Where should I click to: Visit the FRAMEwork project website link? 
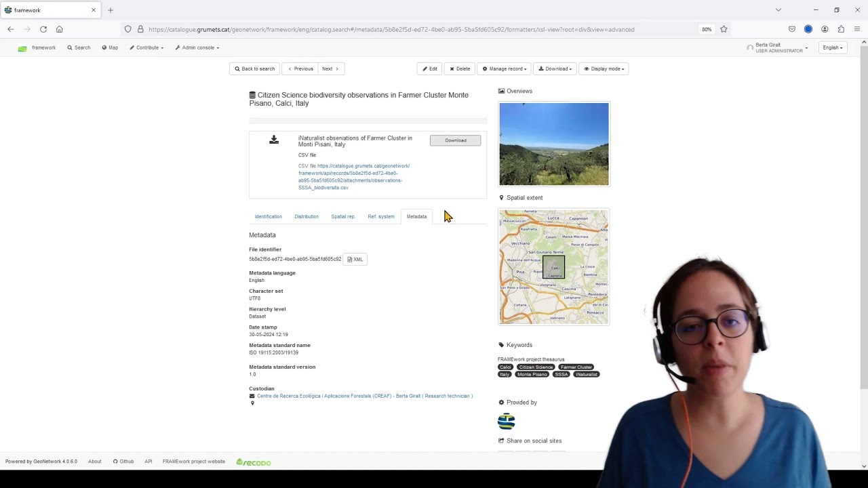(194, 462)
